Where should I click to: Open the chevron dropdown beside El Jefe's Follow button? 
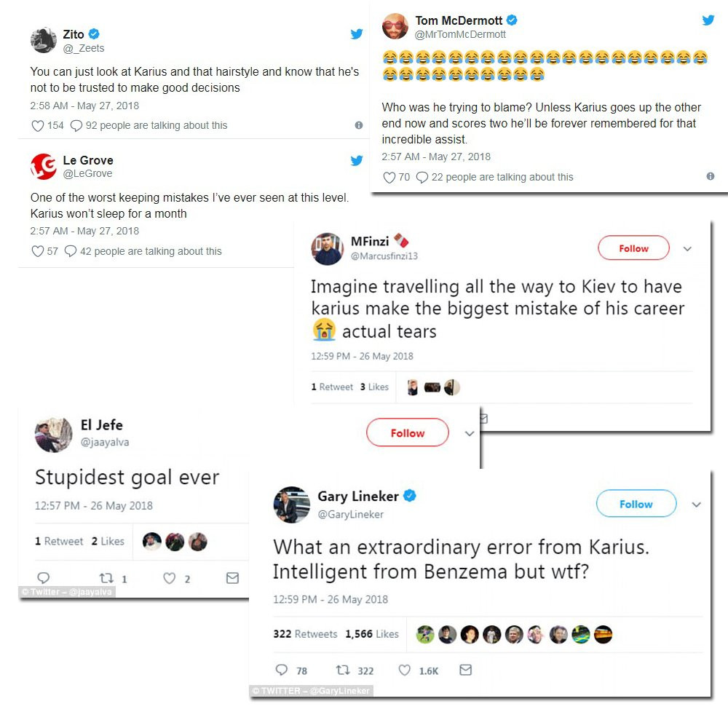pos(470,433)
